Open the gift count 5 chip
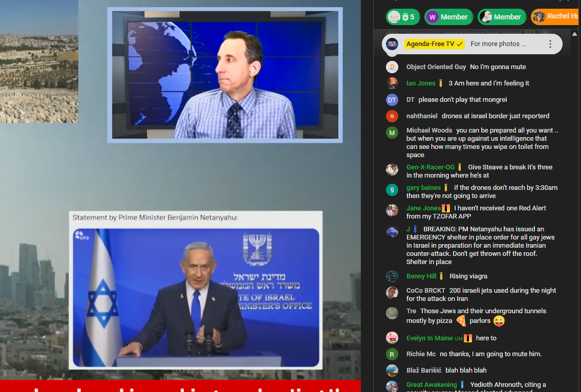 coord(403,17)
